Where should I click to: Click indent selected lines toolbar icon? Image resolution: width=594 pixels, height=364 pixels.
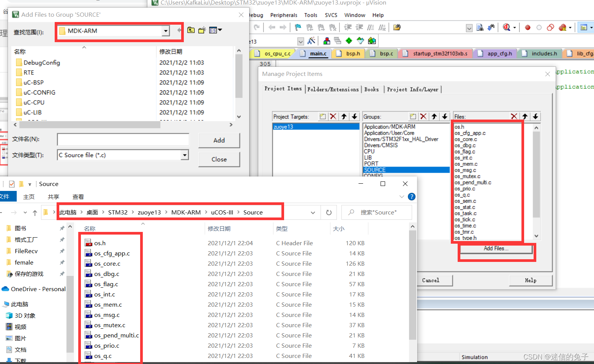coord(348,27)
